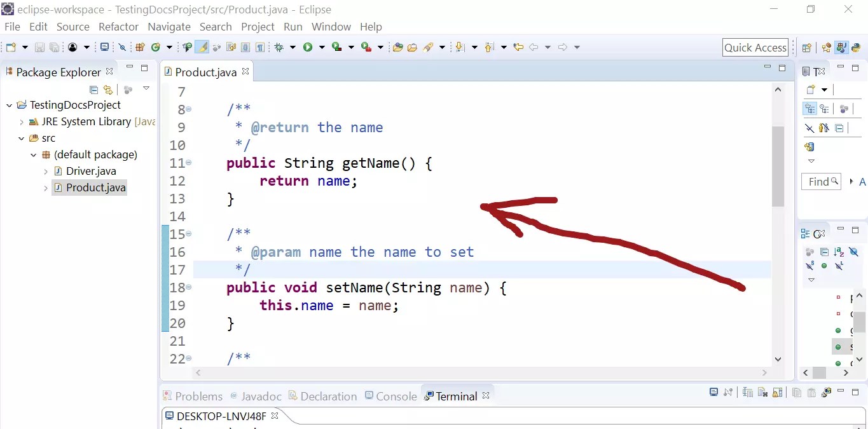Toggle Block Selection Mode button
Image resolution: width=868 pixels, height=429 pixels.
tap(245, 47)
